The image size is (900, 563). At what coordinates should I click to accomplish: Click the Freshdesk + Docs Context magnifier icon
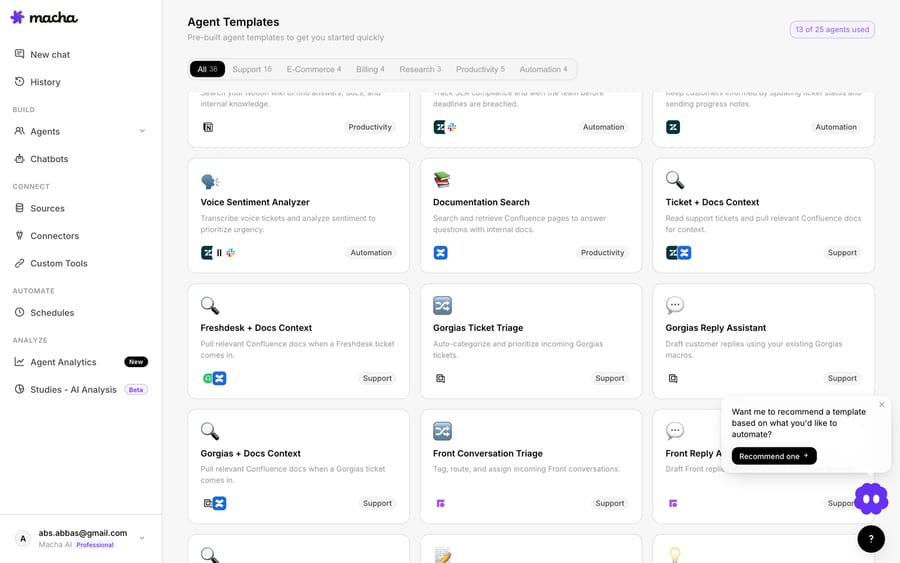(x=210, y=306)
